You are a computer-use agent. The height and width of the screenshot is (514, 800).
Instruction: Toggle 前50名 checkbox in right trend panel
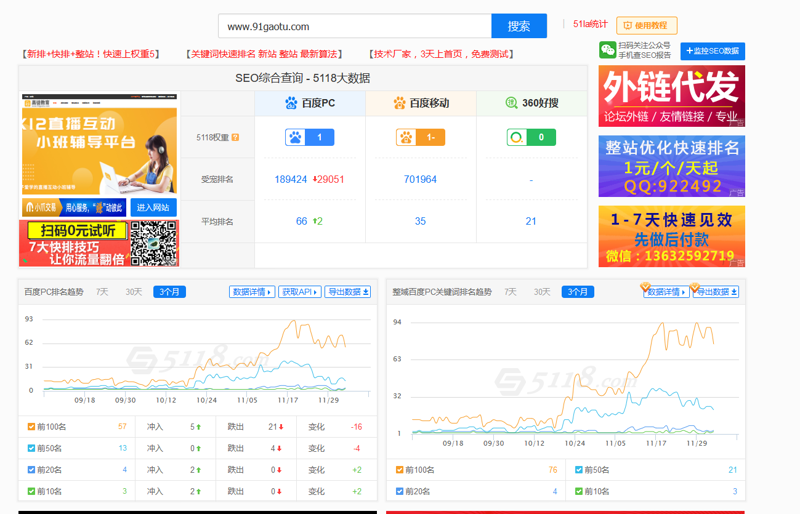pyautogui.click(x=579, y=470)
